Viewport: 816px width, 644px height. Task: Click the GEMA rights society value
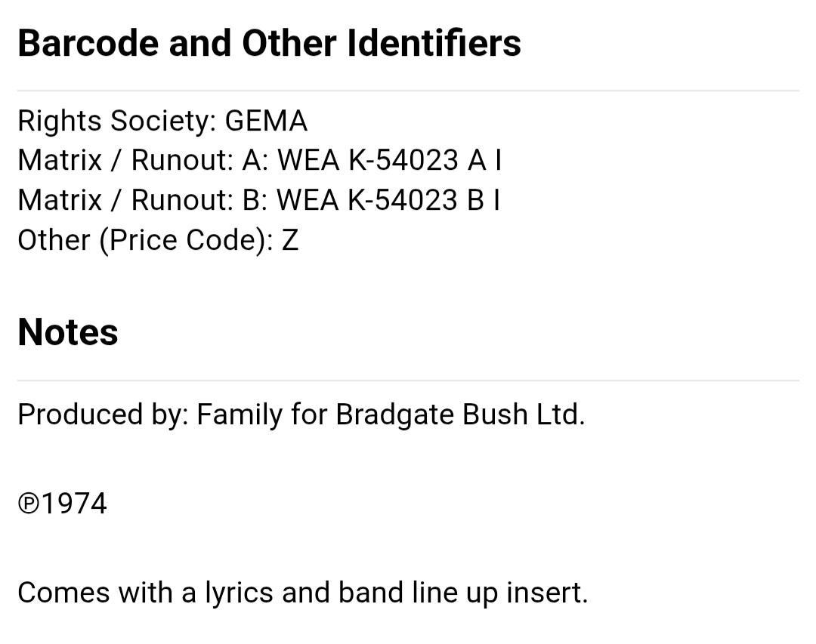click(x=266, y=122)
